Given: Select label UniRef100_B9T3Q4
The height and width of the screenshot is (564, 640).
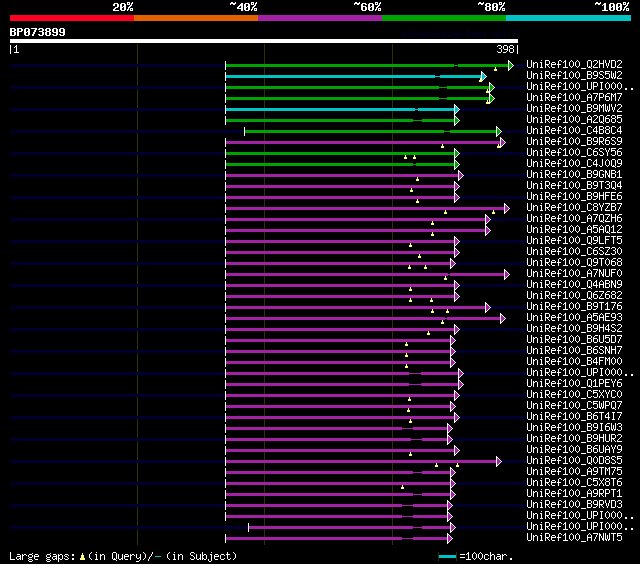Looking at the screenshot, I should coord(574,185).
